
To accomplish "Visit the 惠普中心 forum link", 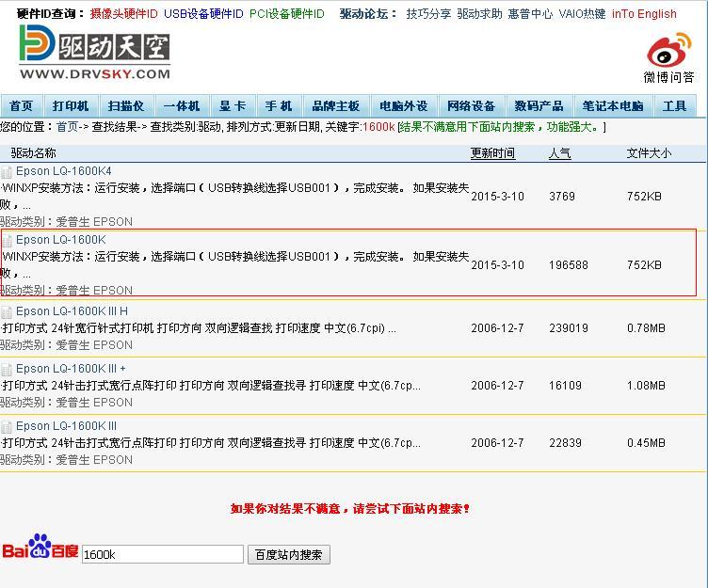I will pyautogui.click(x=530, y=14).
